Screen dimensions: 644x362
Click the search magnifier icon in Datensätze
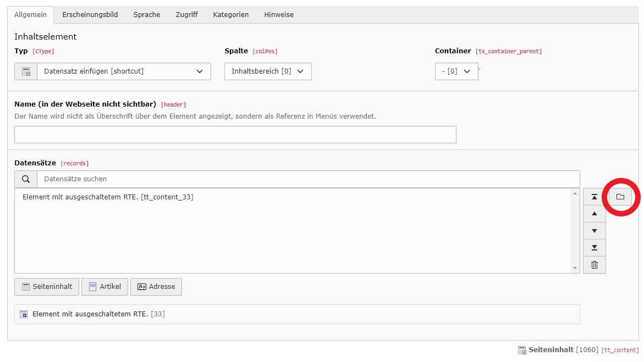[26, 179]
